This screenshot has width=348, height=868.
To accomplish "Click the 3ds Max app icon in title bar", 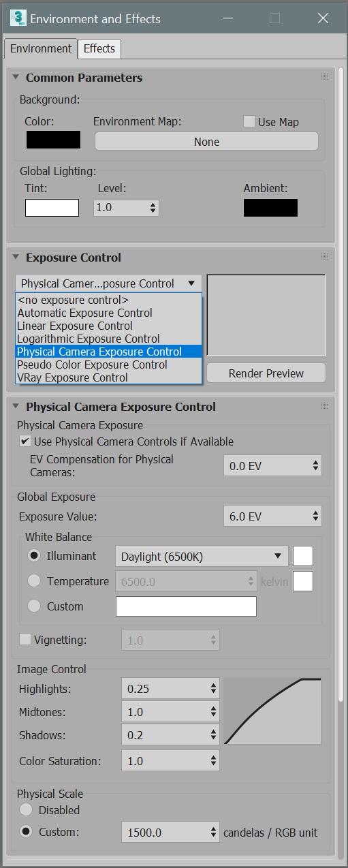I will click(x=18, y=18).
